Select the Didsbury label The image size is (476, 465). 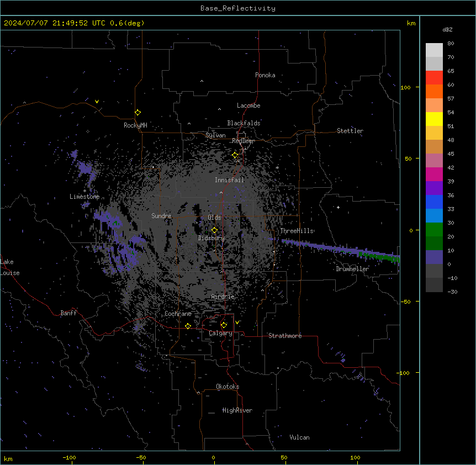[211, 238]
